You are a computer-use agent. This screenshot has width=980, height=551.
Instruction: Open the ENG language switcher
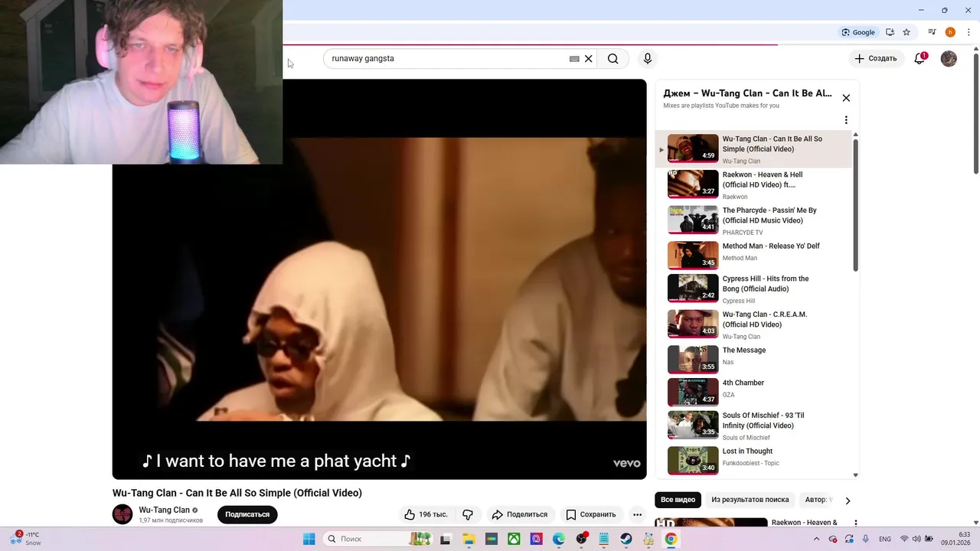885,539
